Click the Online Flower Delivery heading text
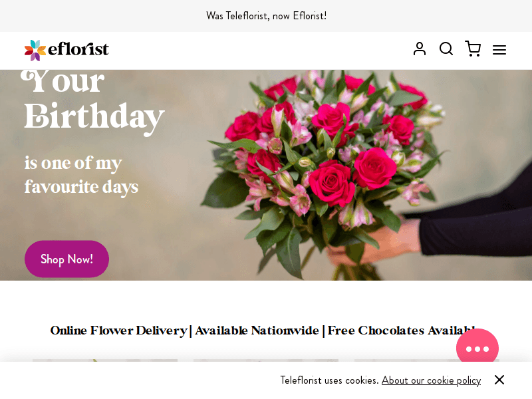The width and height of the screenshot is (532, 399). coord(266,331)
